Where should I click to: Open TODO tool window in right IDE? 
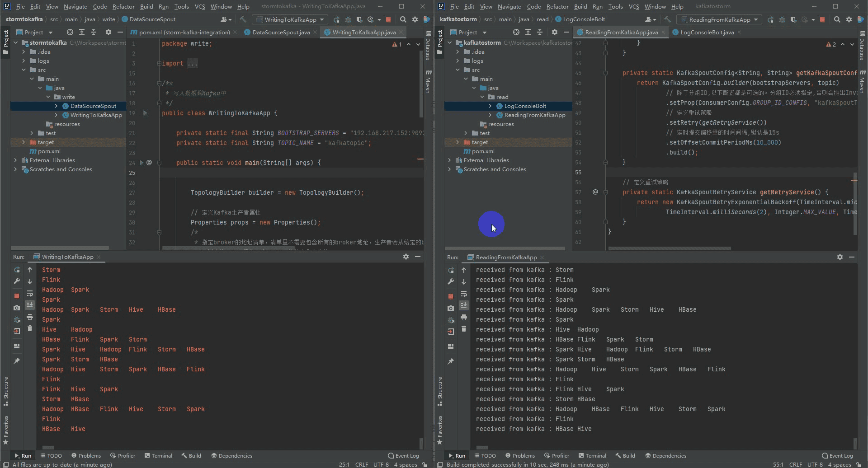click(485, 456)
